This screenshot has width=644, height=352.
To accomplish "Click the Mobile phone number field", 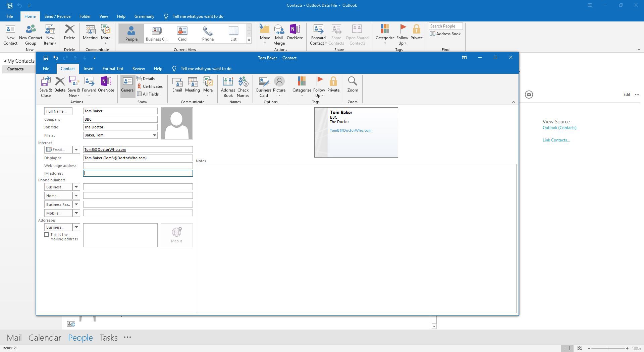I will (x=138, y=213).
